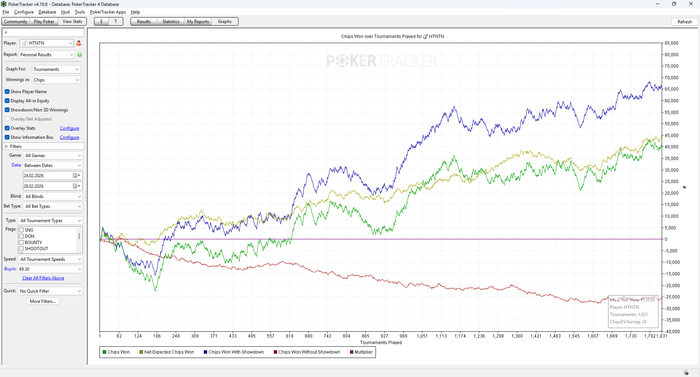Screen dimensions: 700x377
Task: Uncheck Show Player Name
Action: [7, 92]
